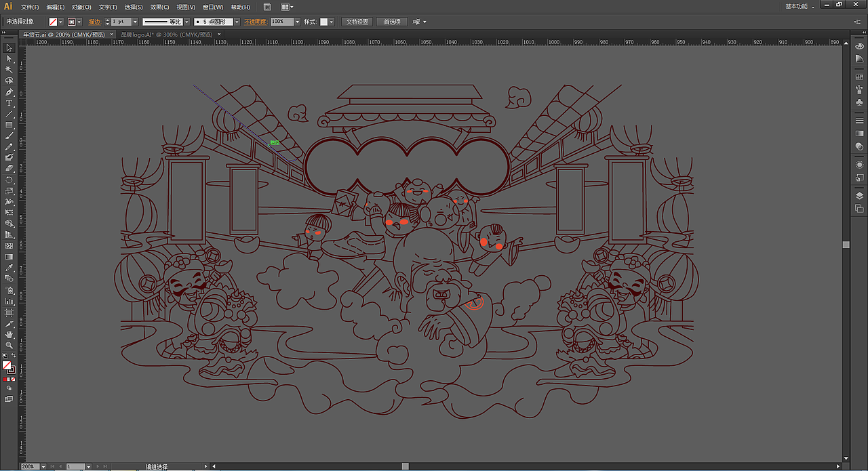The width and height of the screenshot is (868, 471).
Task: Select the Hand tool
Action: click(x=9, y=334)
